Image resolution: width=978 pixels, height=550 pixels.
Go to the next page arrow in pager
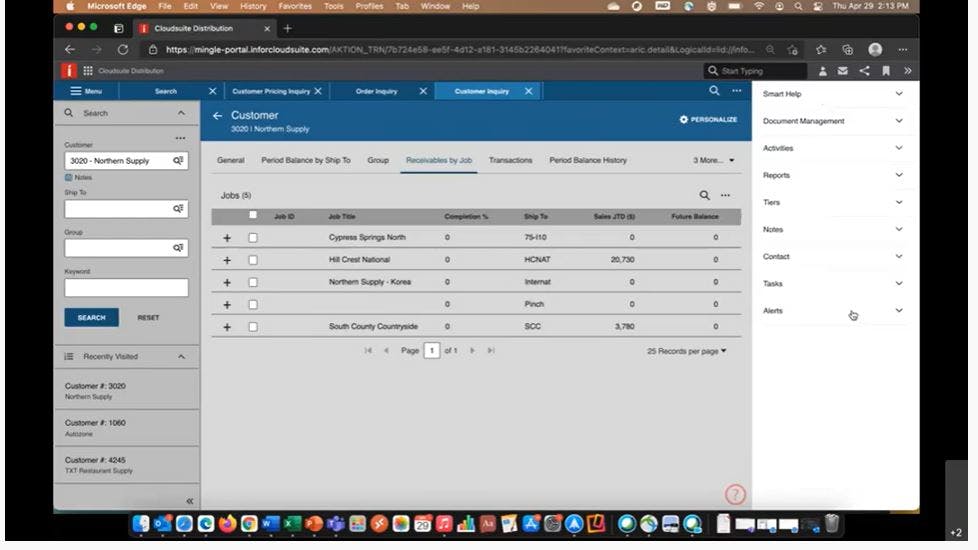(x=472, y=350)
